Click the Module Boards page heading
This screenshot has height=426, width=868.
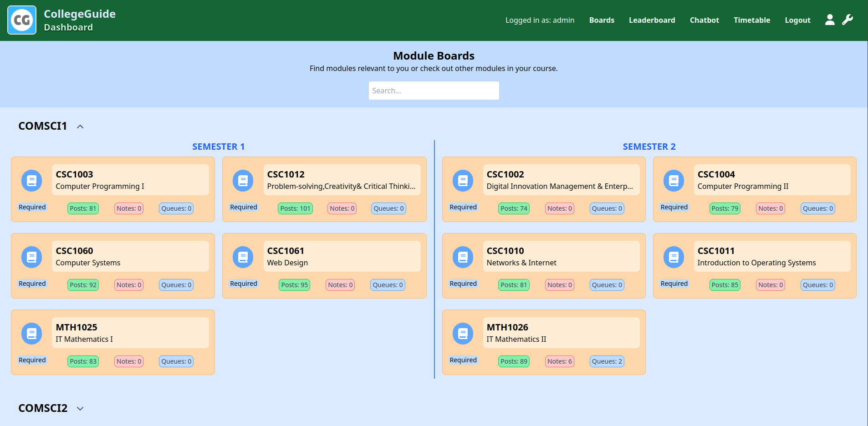pos(434,56)
